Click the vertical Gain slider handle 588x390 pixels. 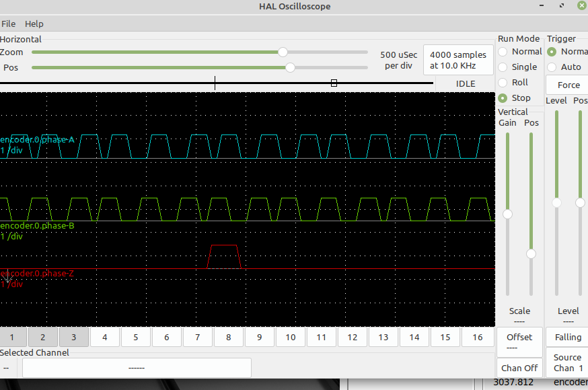tap(508, 214)
